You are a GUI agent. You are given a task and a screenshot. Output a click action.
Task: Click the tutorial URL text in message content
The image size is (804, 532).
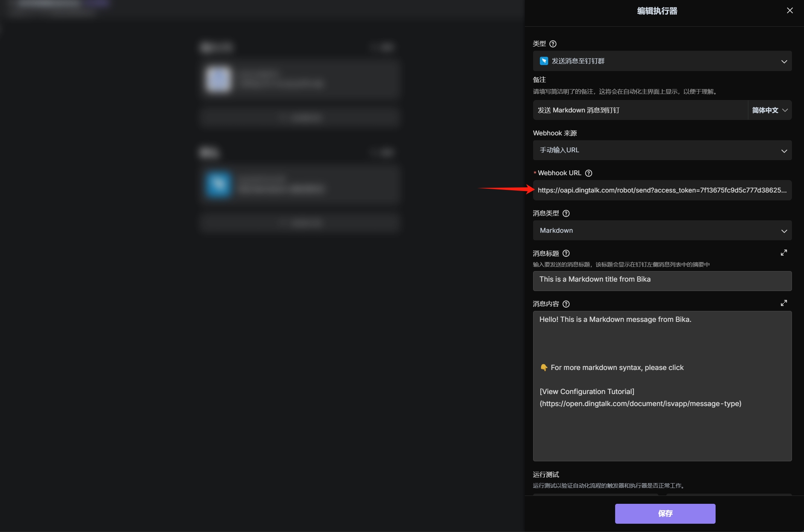640,403
